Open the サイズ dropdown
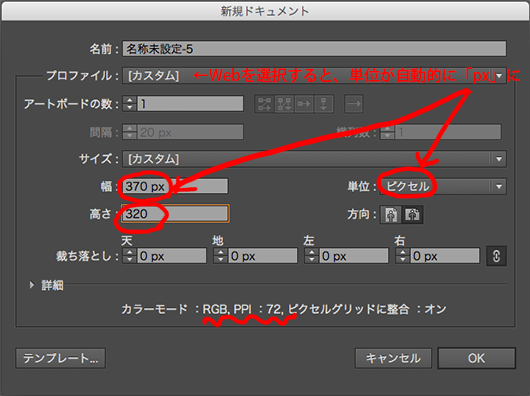Viewport: 530px width, 396px height. tap(314, 159)
